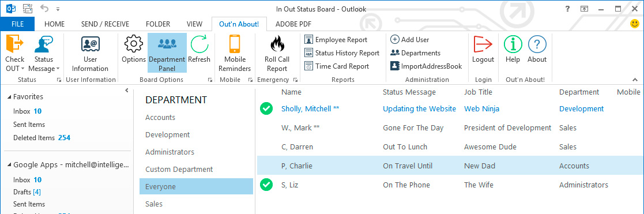Open the green Help info icon
Image resolution: width=644 pixels, height=214 pixels.
(513, 44)
